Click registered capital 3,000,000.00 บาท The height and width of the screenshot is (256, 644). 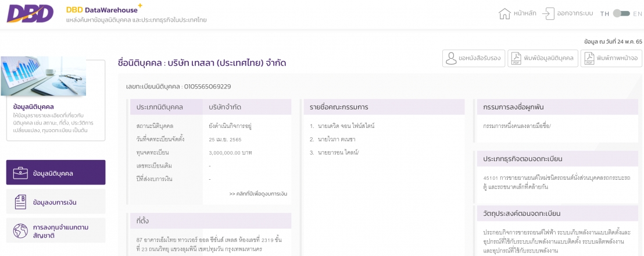point(230,153)
